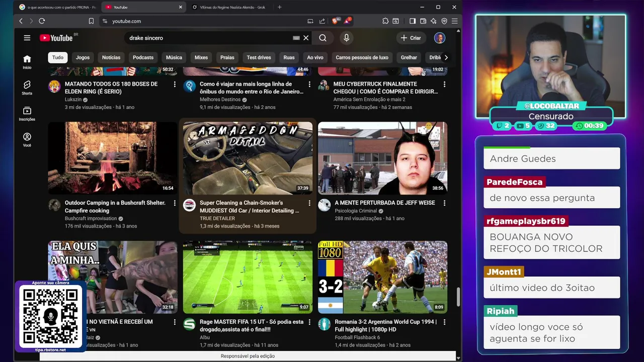Select the Notícias filter chip
This screenshot has height=362, width=644.
coord(111,57)
